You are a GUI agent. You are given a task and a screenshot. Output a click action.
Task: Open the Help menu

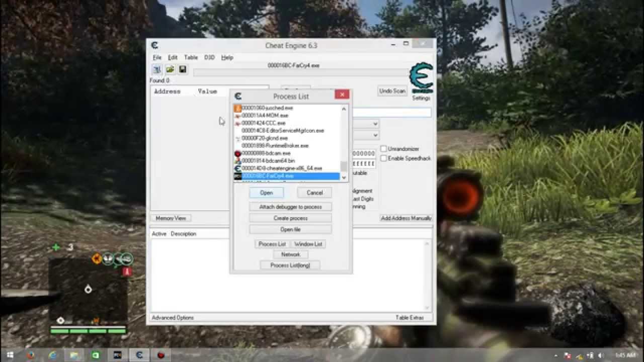tap(227, 57)
